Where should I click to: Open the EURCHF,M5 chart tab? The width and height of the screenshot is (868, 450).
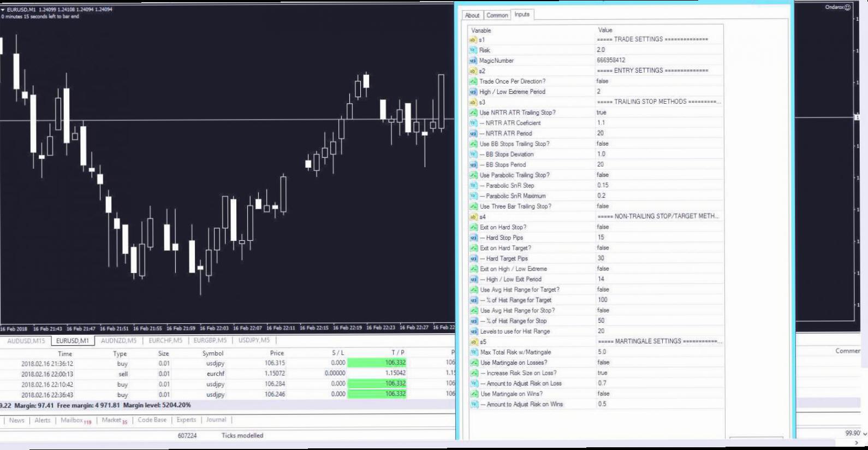[165, 340]
